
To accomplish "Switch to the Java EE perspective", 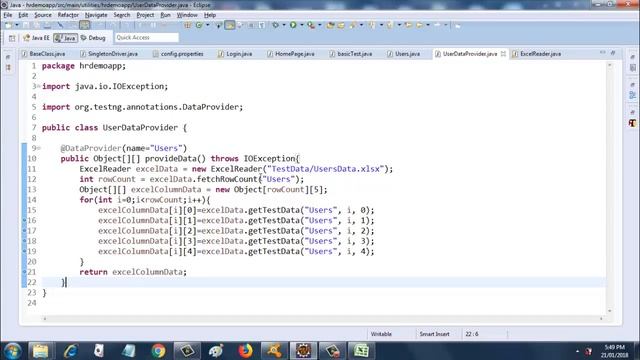I will coord(36,38).
